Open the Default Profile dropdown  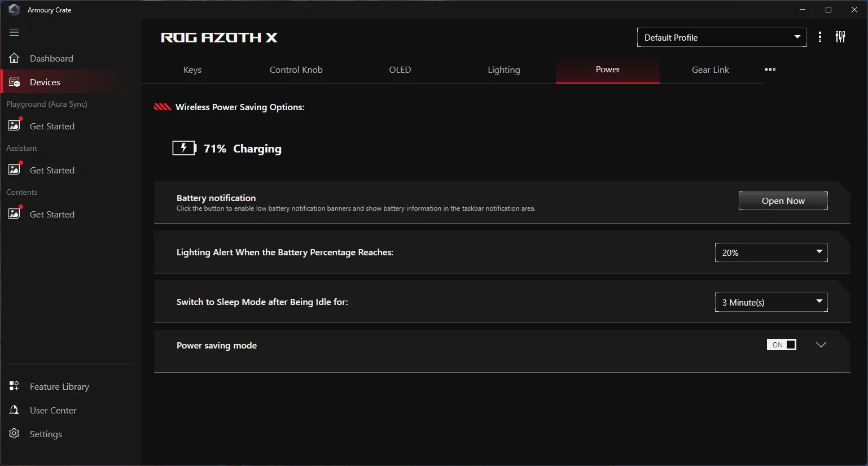tap(722, 37)
